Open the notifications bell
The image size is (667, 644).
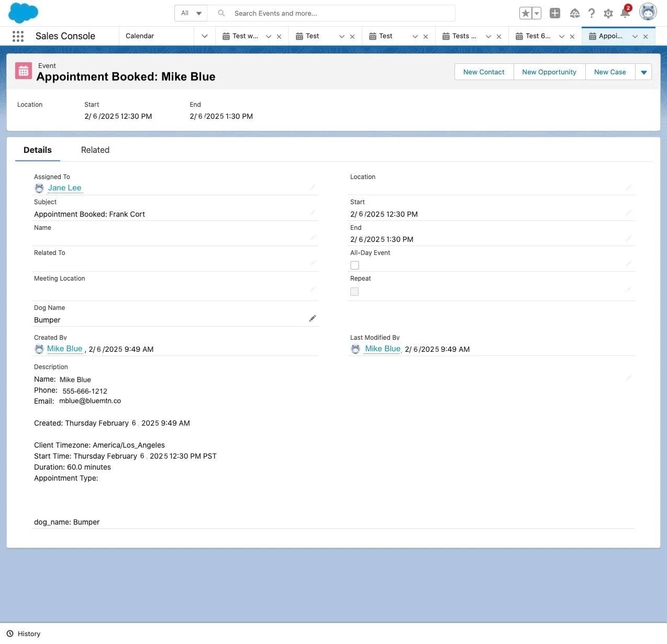[x=625, y=13]
